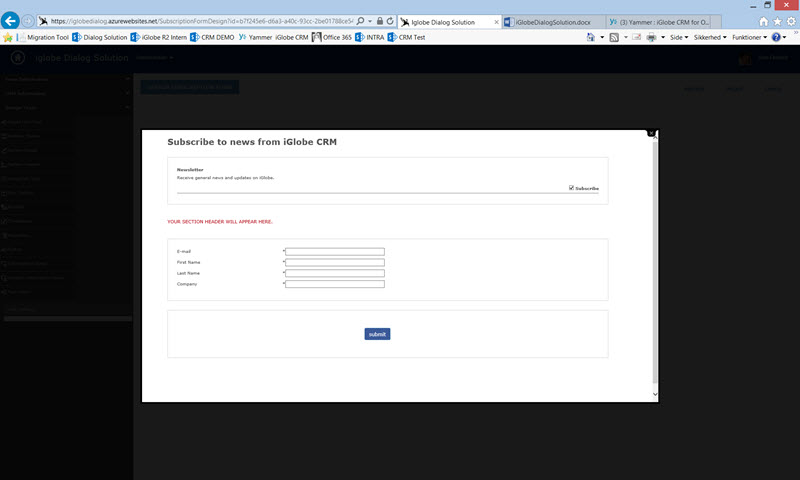
Task: Expand the Side dropdown menu
Action: coord(677,37)
